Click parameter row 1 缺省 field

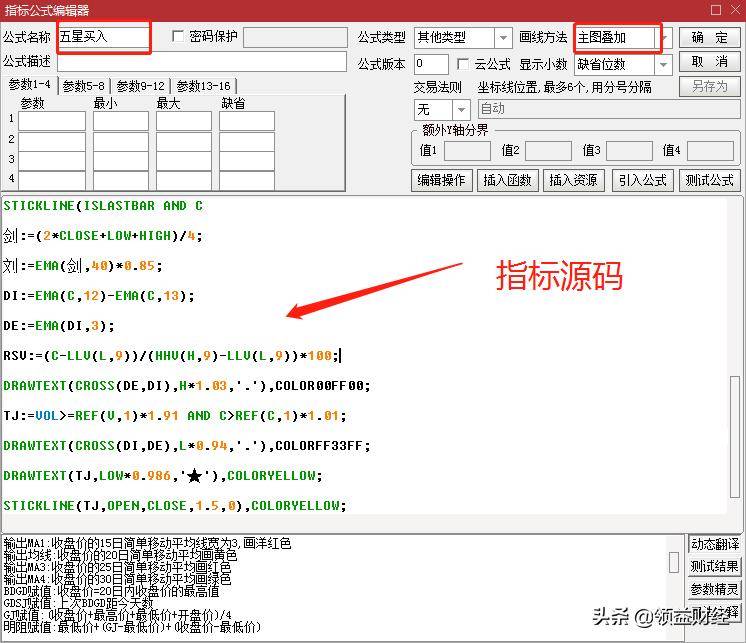click(246, 121)
